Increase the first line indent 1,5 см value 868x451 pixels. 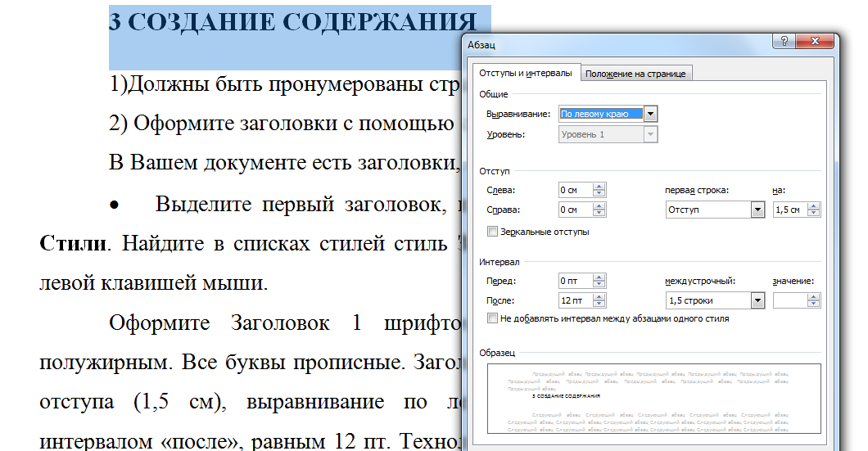[x=814, y=206]
